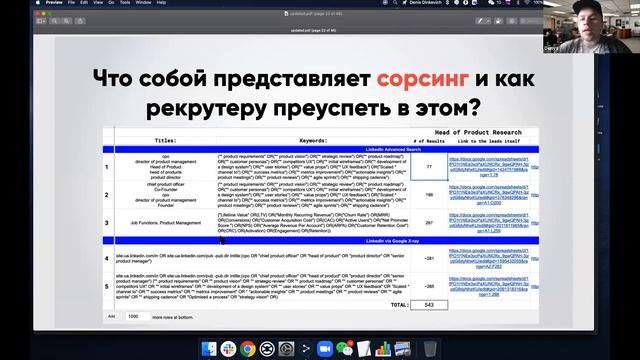Viewport: 640px width, 360px height.
Task: Click the Preview toolbar search field
Action: [x=531, y=21]
